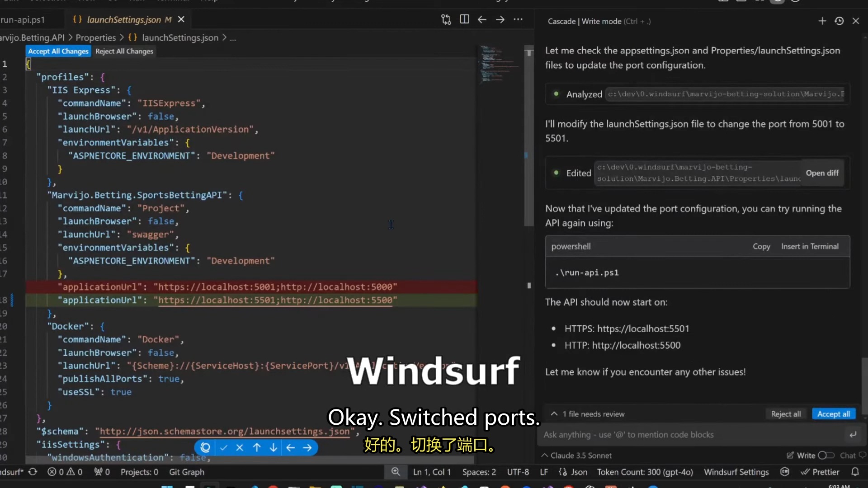This screenshot has height=488, width=868.
Task: Open Cascade conversation history clock icon
Action: 839,21
